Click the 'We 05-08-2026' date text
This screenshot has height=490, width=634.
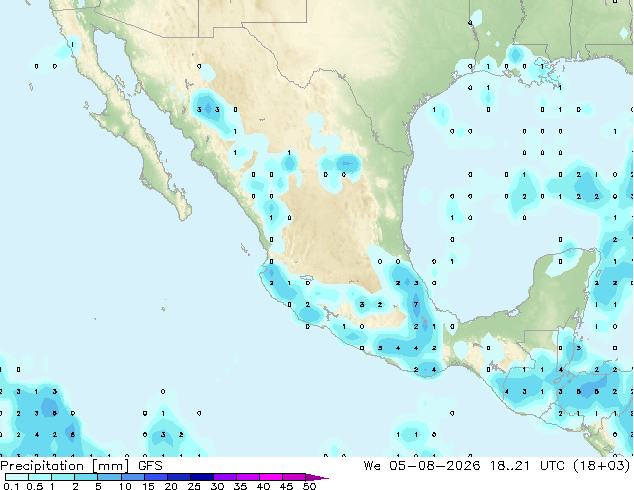[422, 465]
